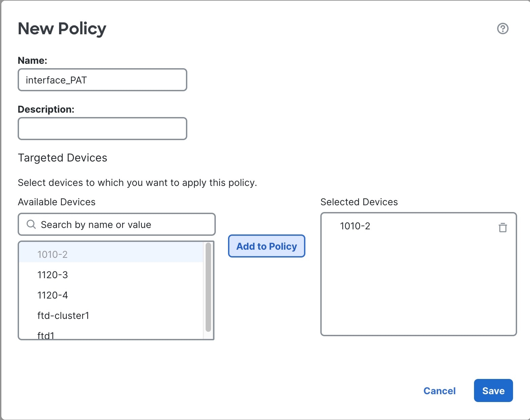Focus the empty Description field

click(102, 129)
